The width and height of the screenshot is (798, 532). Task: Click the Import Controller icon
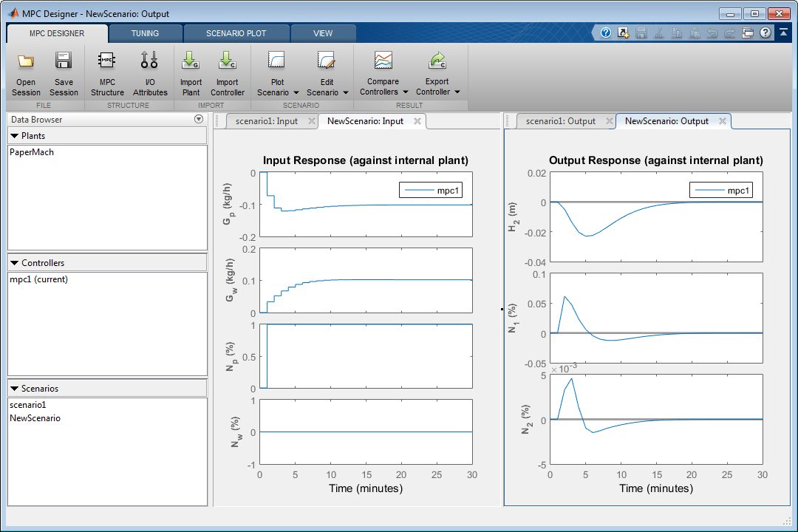tap(227, 60)
